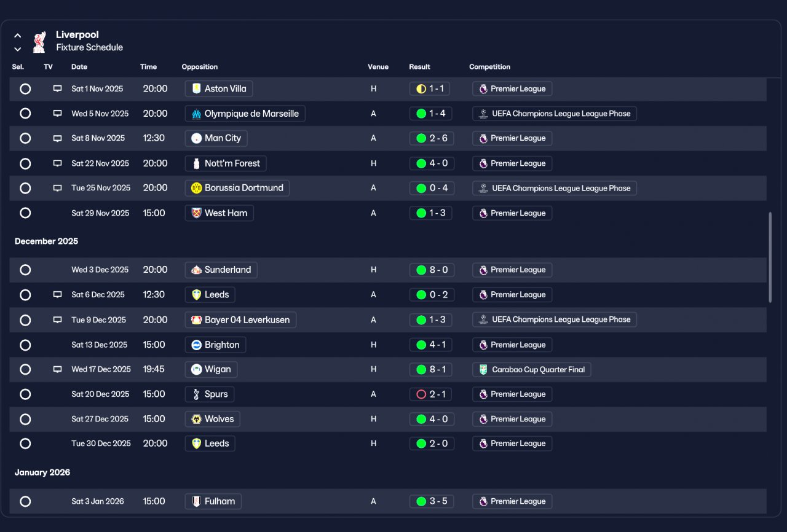Click the Liverpool club crest icon
Image resolution: width=787 pixels, height=532 pixels.
coord(39,42)
